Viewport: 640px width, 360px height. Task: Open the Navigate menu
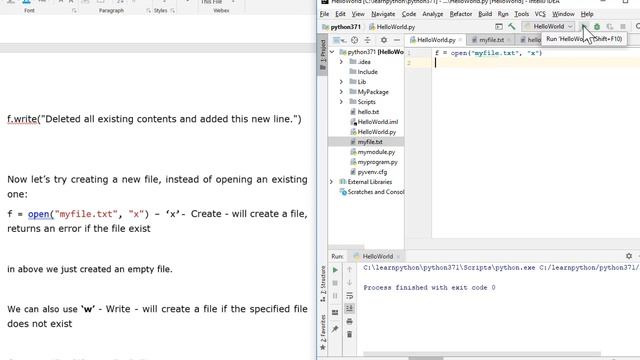383,14
